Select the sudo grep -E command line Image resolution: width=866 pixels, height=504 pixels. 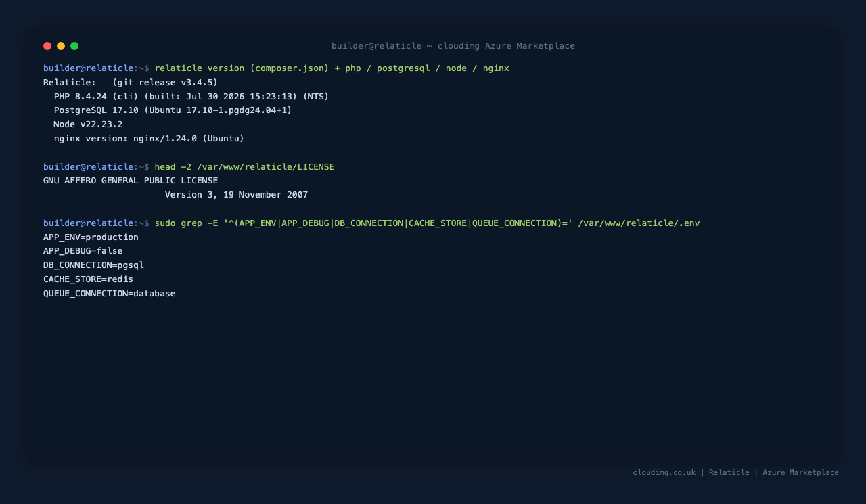[x=371, y=223]
